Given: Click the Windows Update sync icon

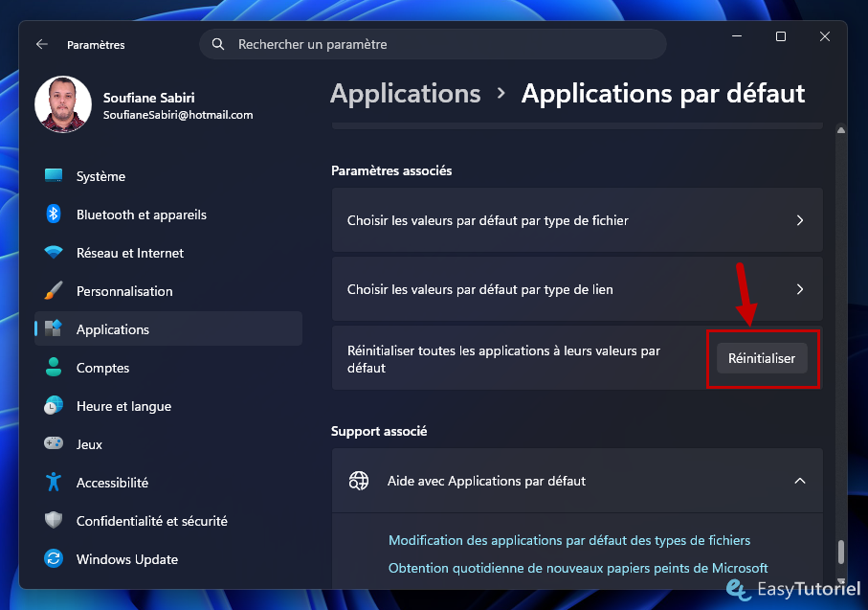Looking at the screenshot, I should pyautogui.click(x=54, y=558).
